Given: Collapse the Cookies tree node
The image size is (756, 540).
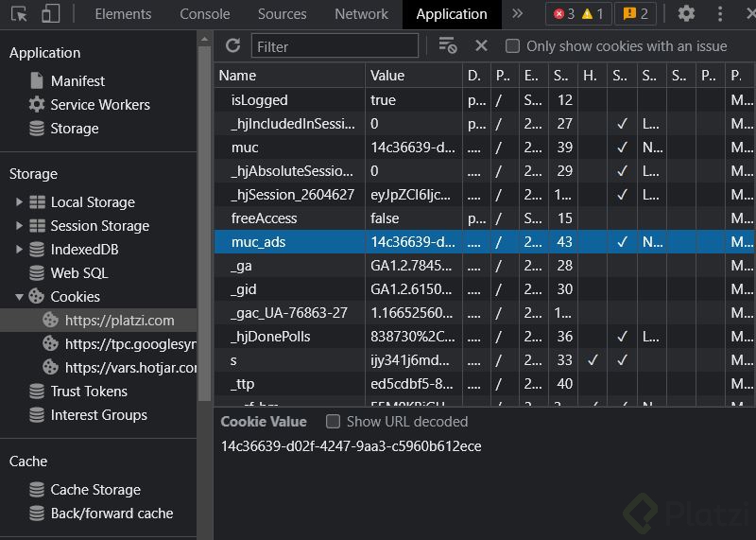Looking at the screenshot, I should 19,297.
